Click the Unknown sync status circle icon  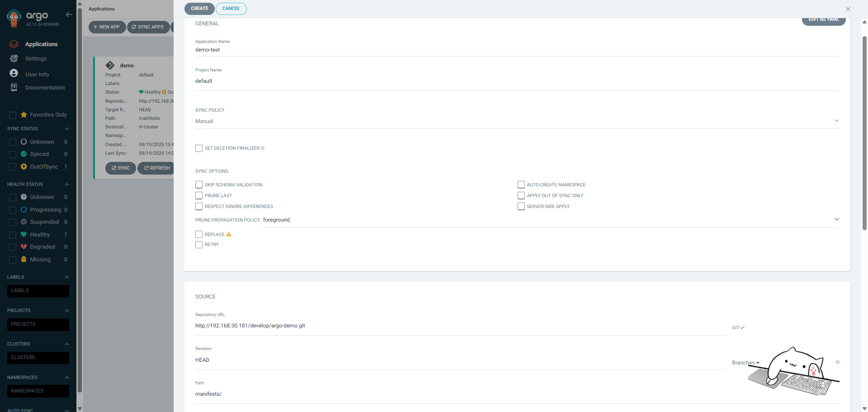pyautogui.click(x=24, y=142)
